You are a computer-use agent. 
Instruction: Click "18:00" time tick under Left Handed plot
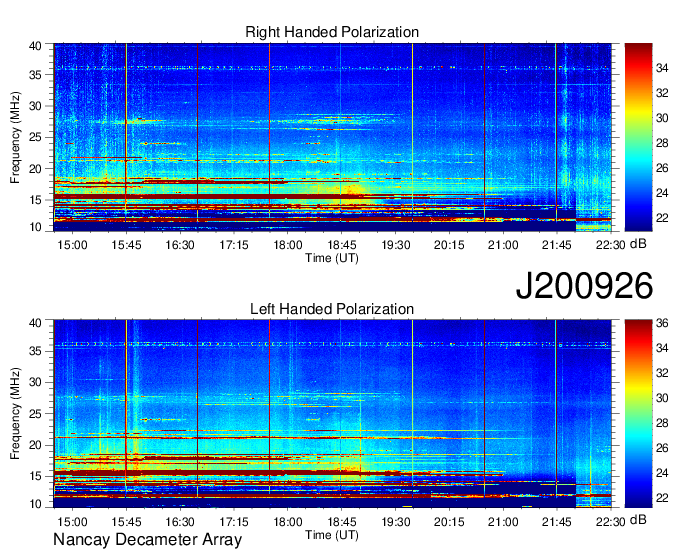[x=288, y=522]
